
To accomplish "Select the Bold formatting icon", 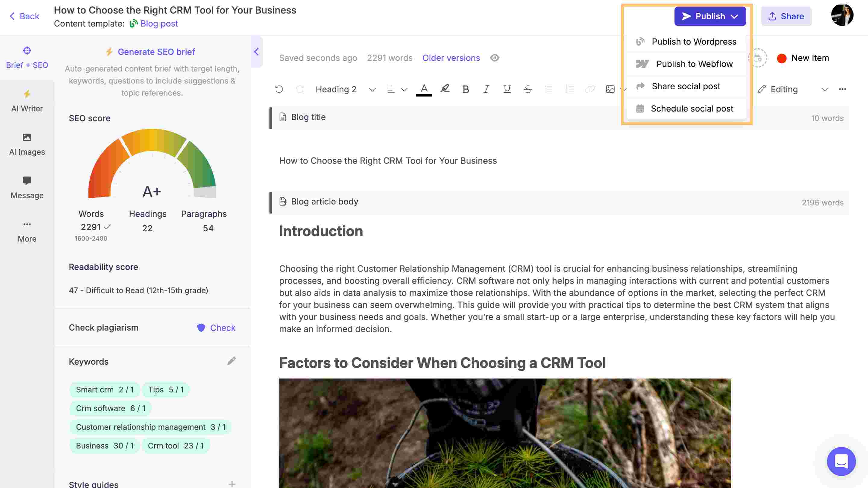I will click(x=465, y=89).
